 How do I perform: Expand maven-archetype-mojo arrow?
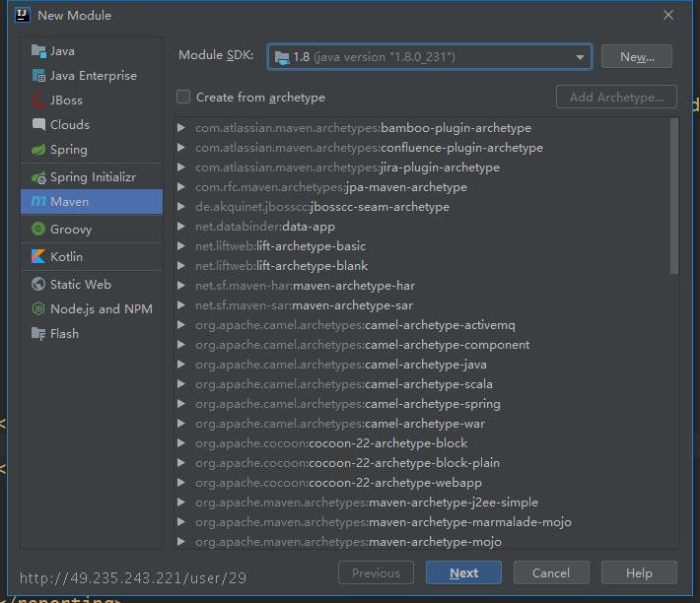pyautogui.click(x=181, y=542)
